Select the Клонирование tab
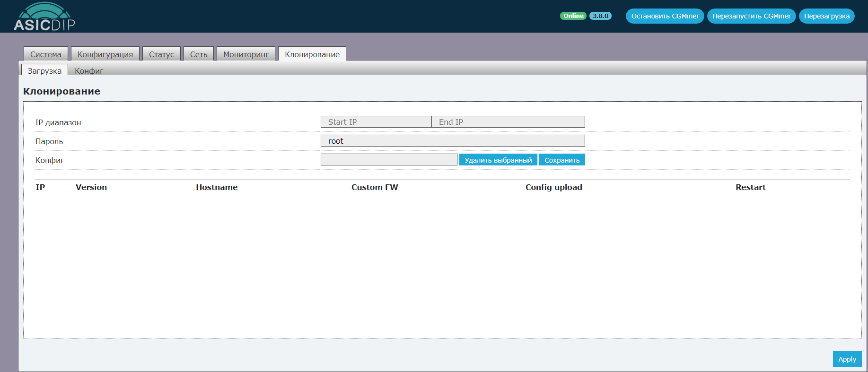 [x=312, y=54]
